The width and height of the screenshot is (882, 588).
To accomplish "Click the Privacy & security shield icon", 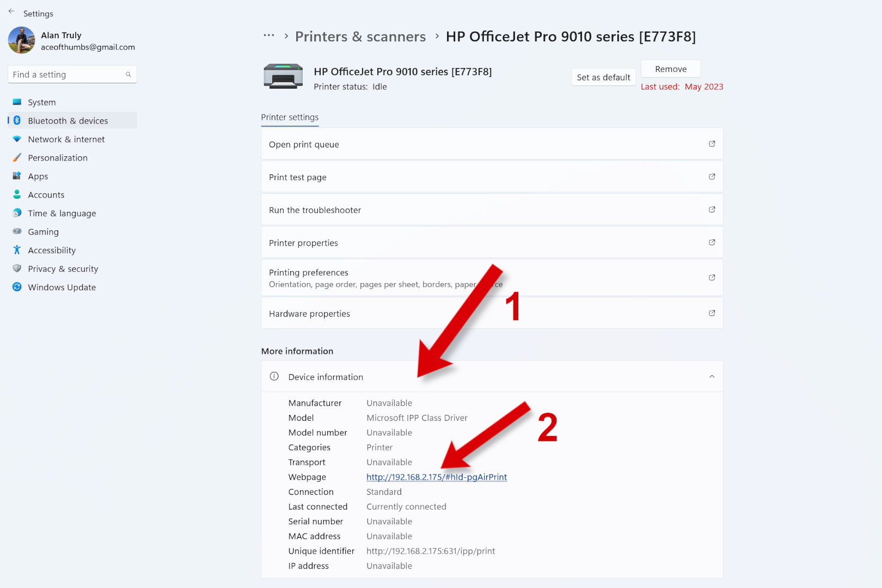I will point(17,268).
